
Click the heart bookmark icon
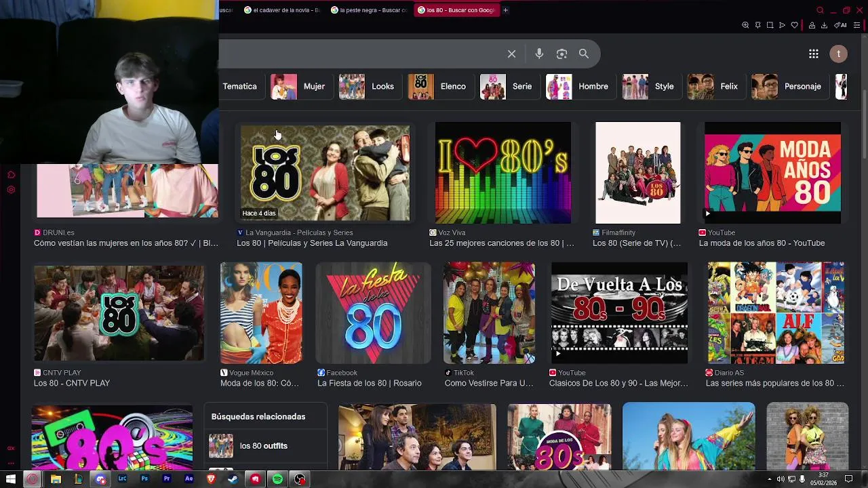[795, 25]
